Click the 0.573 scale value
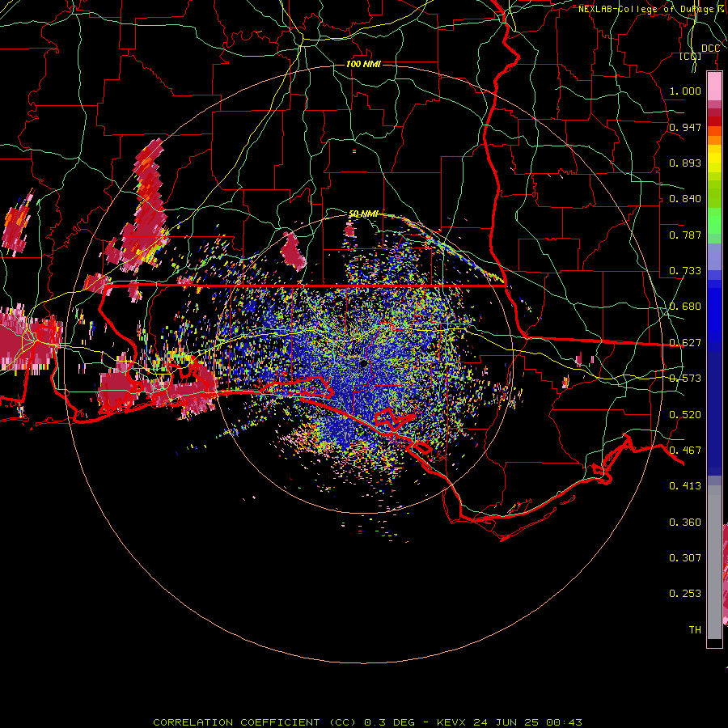Screen dimensions: 728x728 pos(685,378)
